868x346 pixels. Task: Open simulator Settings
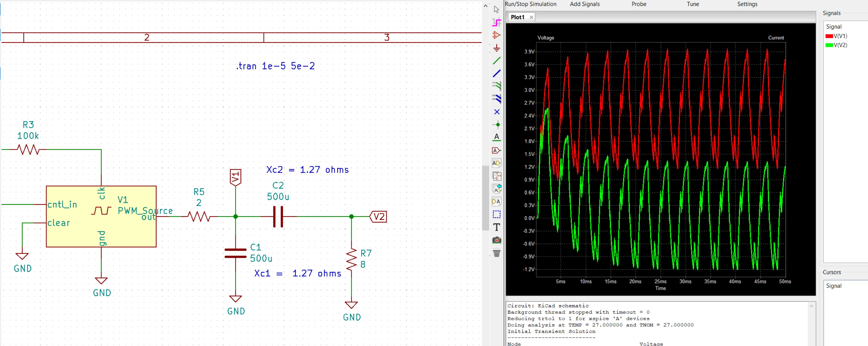point(747,4)
